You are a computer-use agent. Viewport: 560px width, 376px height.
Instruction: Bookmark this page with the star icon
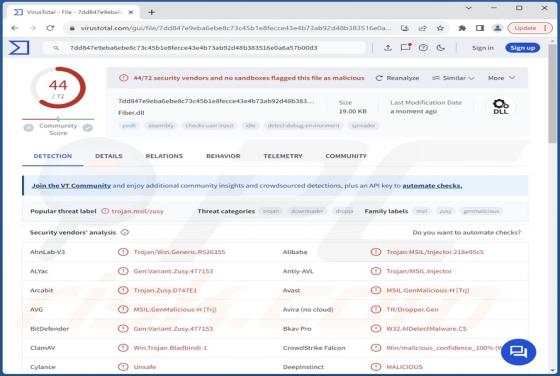coord(440,28)
